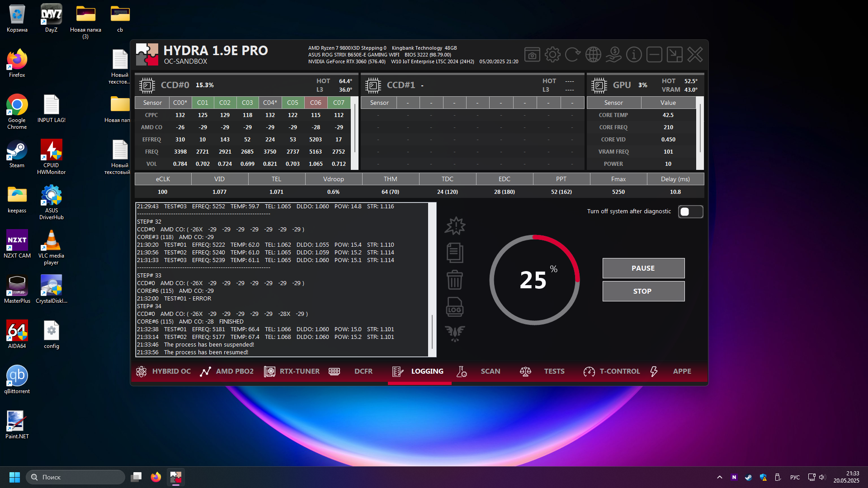Click the HYDRA app taskbar icon
This screenshot has height=488, width=868.
tap(176, 477)
